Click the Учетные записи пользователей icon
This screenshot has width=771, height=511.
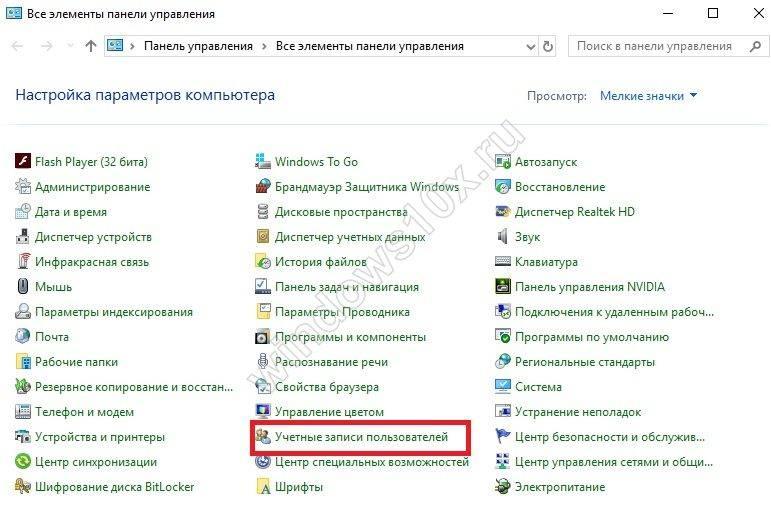tap(263, 437)
